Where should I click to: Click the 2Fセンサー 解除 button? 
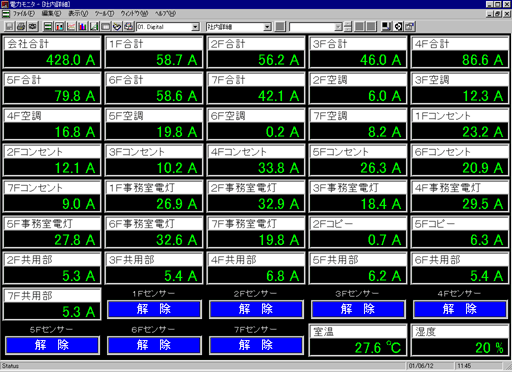(x=256, y=309)
